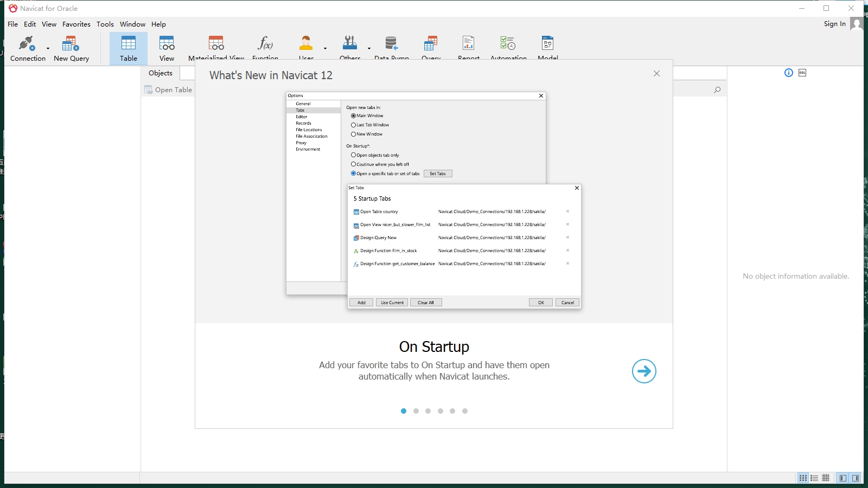Open the Function objects toolbar icon
868x488 pixels.
(x=265, y=48)
